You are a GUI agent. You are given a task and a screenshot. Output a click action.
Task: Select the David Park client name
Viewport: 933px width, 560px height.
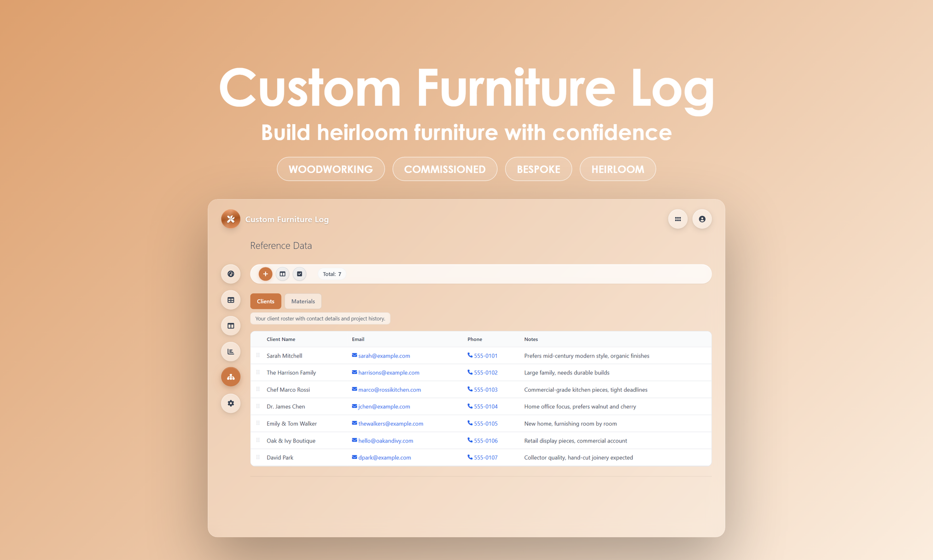click(280, 457)
